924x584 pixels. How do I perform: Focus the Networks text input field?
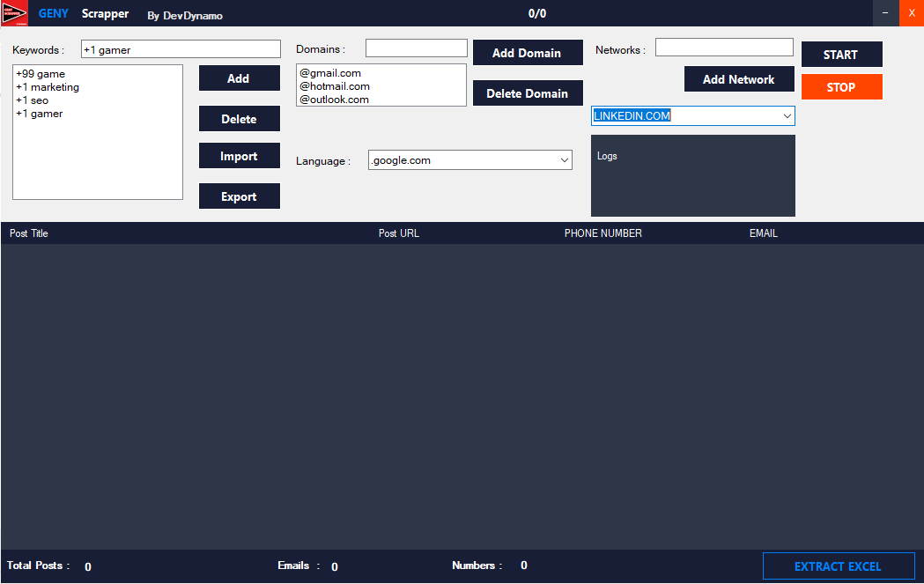(x=723, y=48)
